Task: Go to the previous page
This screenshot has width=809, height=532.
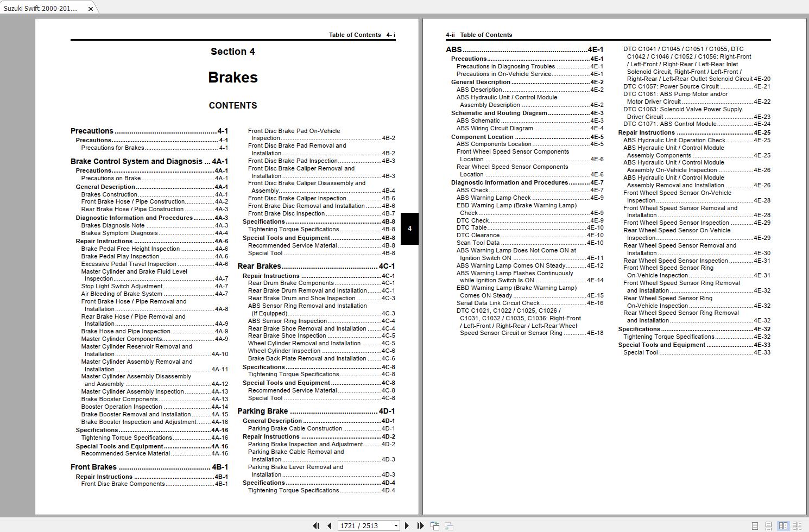Action: pyautogui.click(x=330, y=525)
